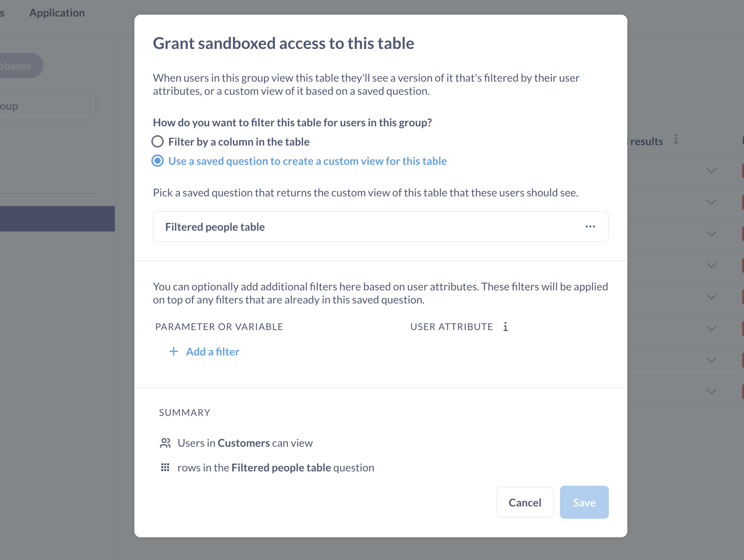This screenshot has width=744, height=560.
Task: Open the Application tab
Action: coord(57,13)
